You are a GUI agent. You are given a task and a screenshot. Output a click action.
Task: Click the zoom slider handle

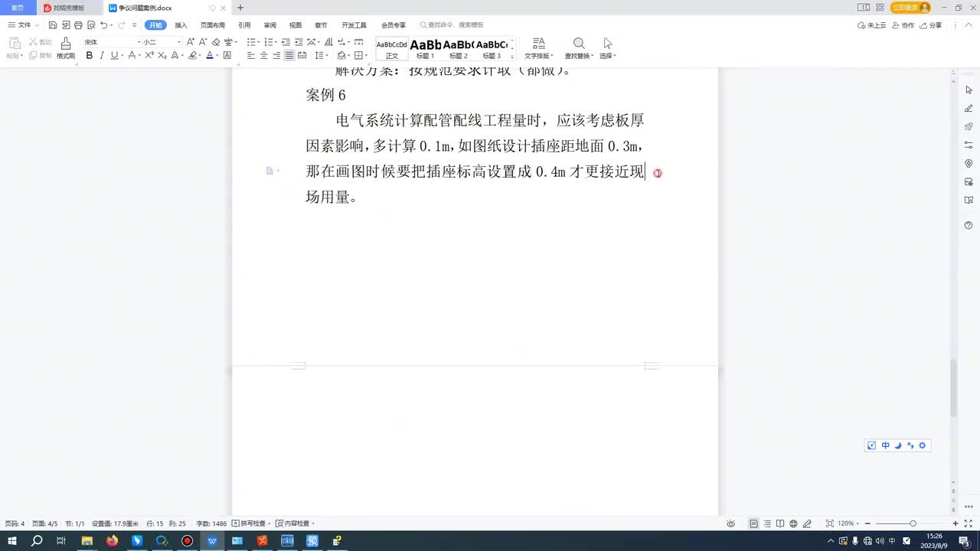point(913,523)
